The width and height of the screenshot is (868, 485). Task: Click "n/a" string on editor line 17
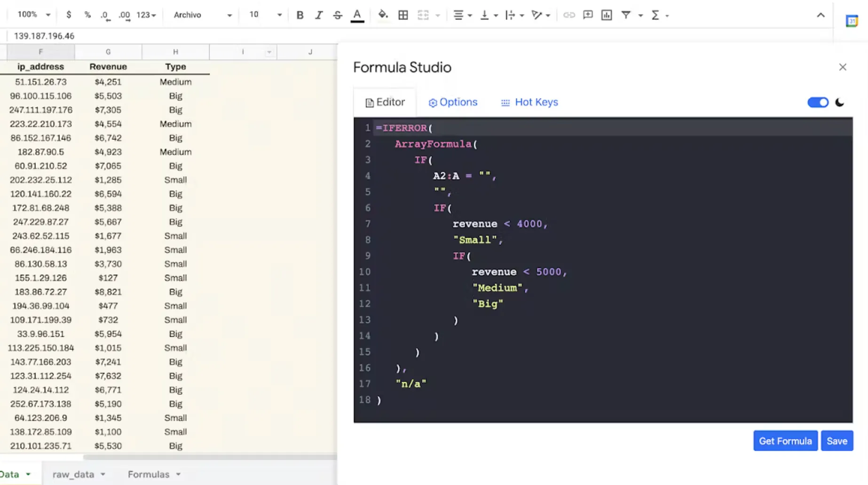coord(411,383)
